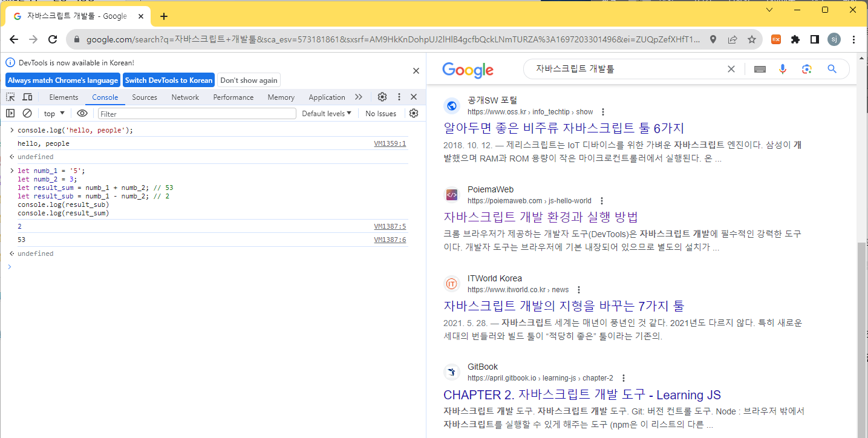Switch to the Performance tab
This screenshot has width=868, height=438.
click(x=233, y=97)
